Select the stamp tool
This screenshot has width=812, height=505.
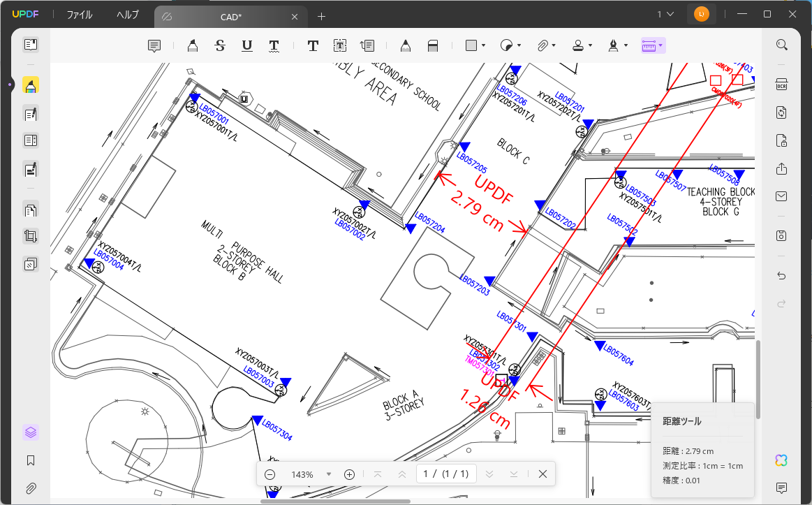(579, 45)
